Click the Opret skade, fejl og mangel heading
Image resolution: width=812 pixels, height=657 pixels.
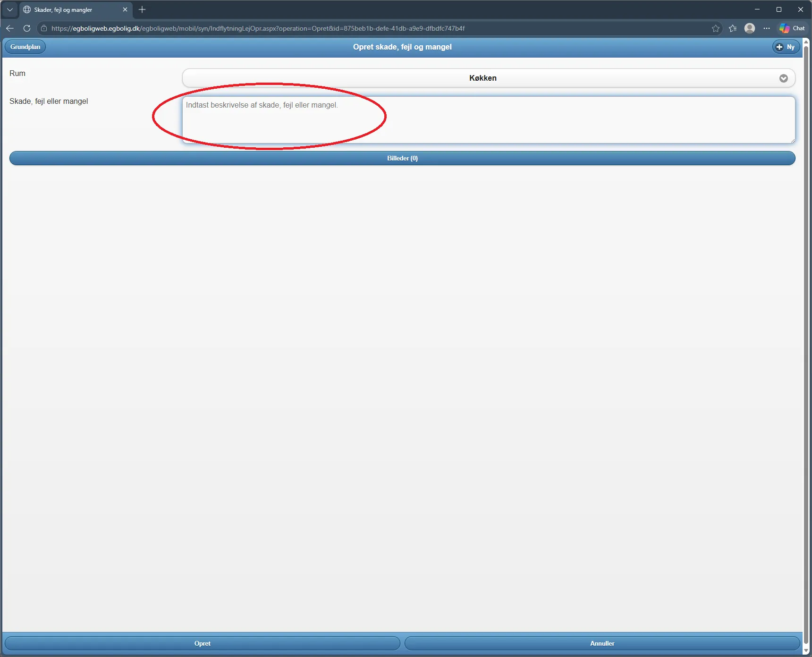pos(402,47)
